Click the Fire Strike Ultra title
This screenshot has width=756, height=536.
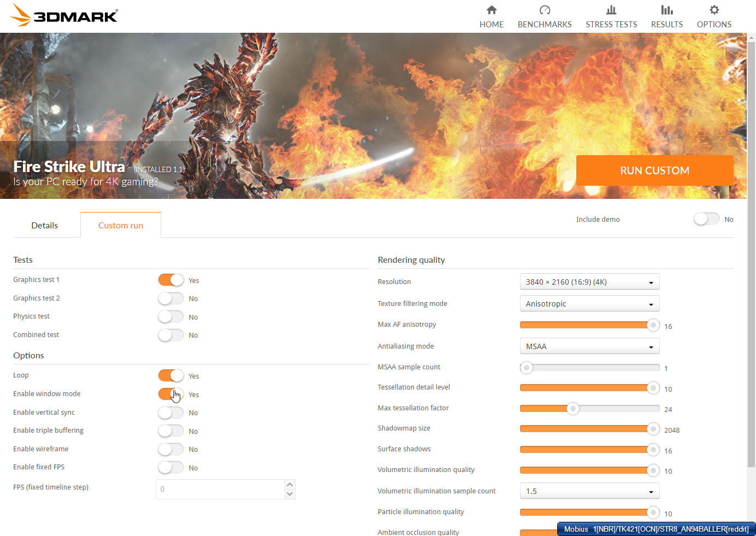click(69, 166)
